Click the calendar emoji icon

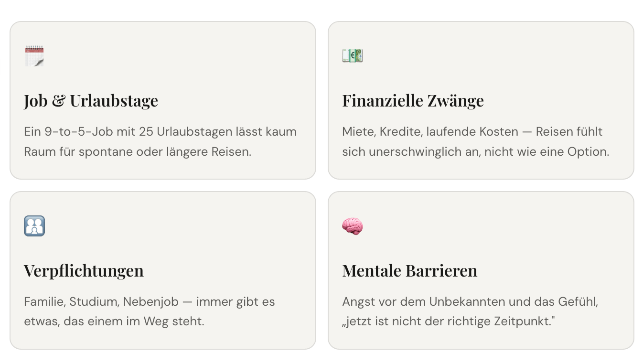point(34,56)
